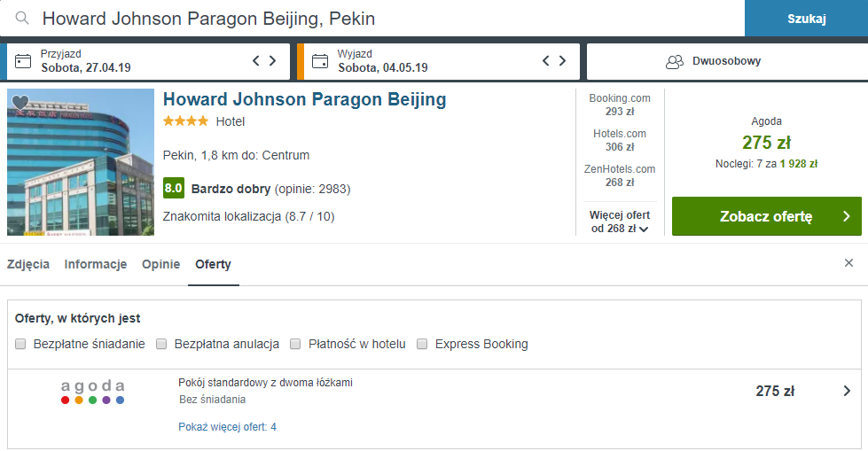Save hotel with heart favorite icon
The width and height of the screenshot is (868, 451).
(x=20, y=103)
